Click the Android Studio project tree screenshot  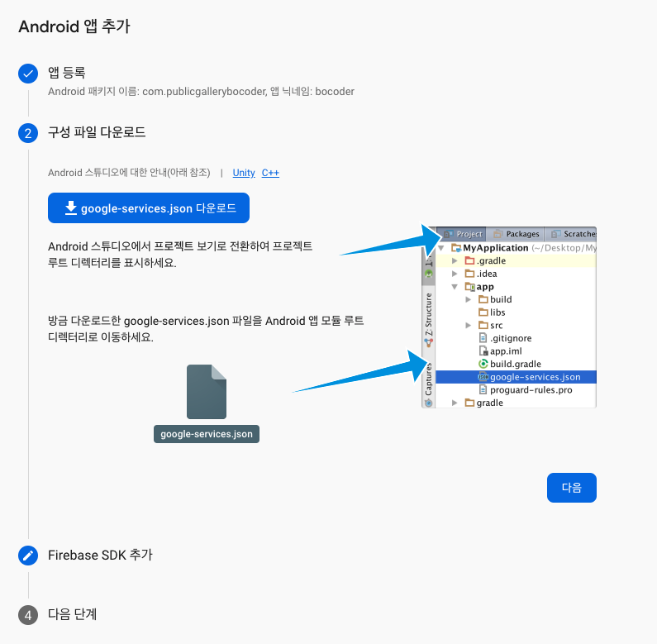[509, 317]
